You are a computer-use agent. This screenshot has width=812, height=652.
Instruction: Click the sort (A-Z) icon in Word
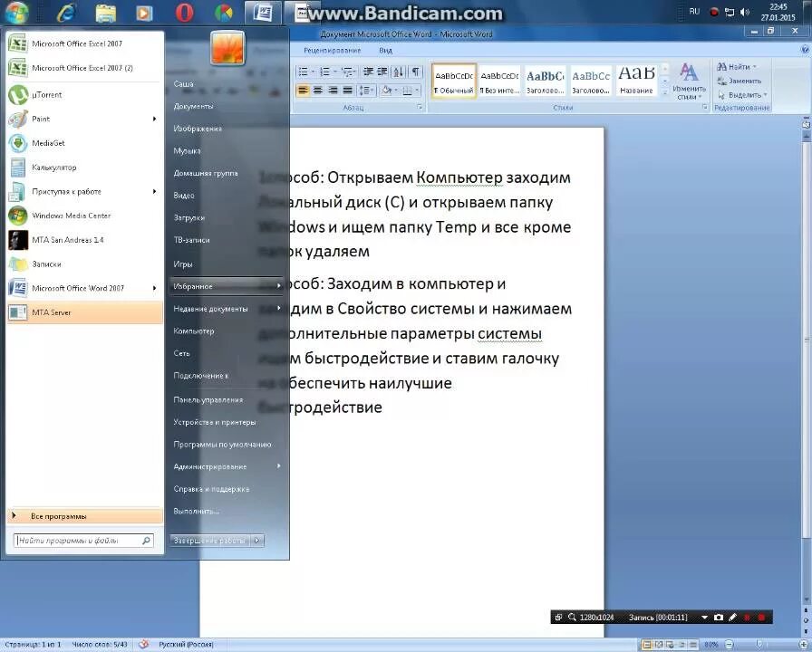(x=398, y=72)
